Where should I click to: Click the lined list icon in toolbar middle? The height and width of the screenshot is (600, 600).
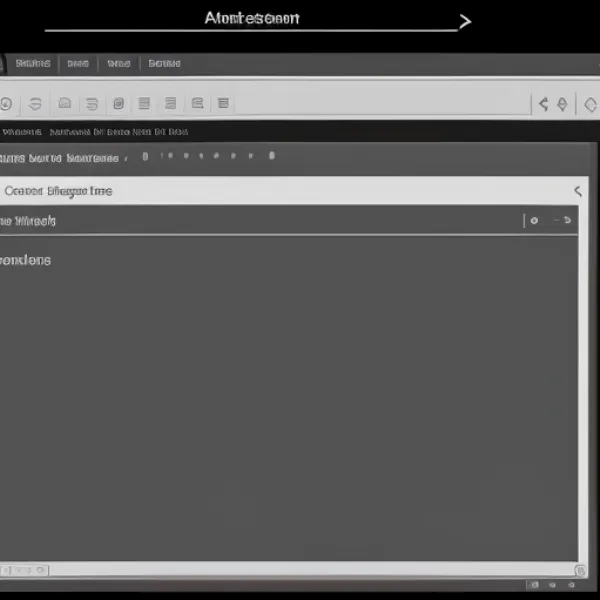click(x=145, y=103)
